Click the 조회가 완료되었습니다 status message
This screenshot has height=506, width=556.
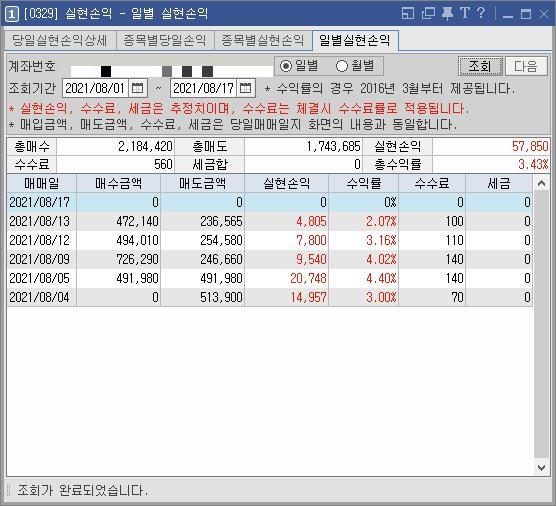click(82, 490)
